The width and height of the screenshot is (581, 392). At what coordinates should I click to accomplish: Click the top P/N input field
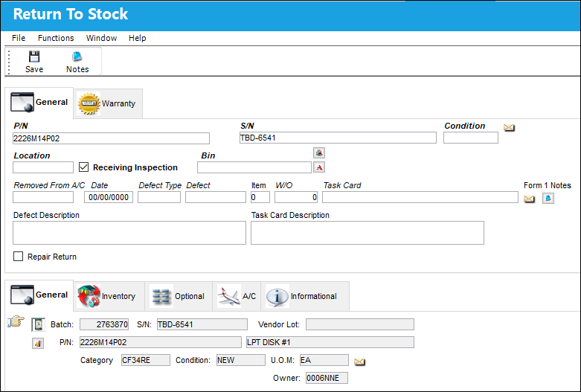(111, 138)
